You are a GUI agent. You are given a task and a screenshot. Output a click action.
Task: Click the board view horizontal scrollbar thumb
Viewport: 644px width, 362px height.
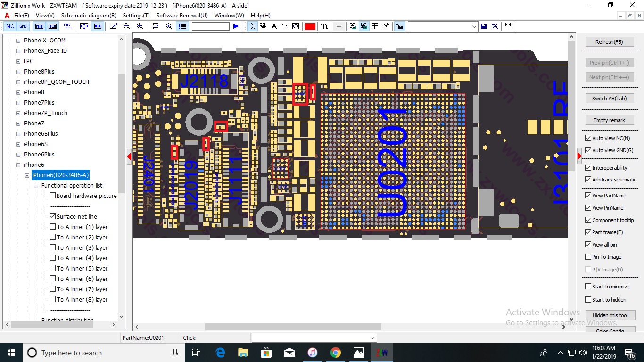(293, 327)
